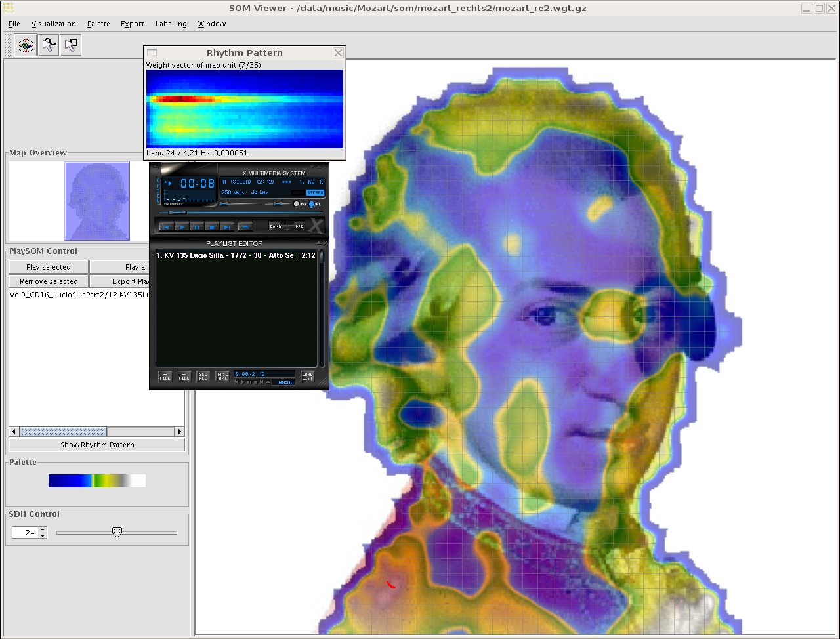The image size is (840, 639).
Task: Click mini eject button in playlist editor
Action: pos(268,382)
